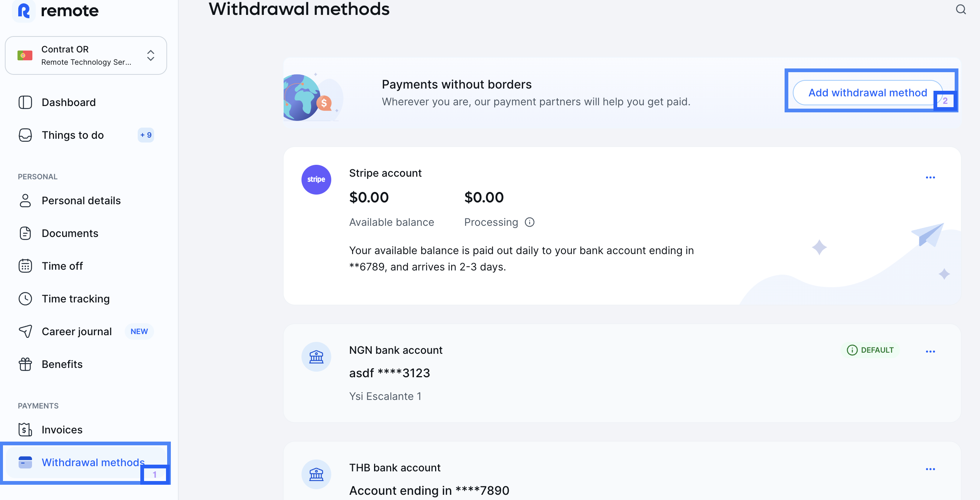
Task: Open the THB bank account three-dot menu
Action: (x=930, y=469)
